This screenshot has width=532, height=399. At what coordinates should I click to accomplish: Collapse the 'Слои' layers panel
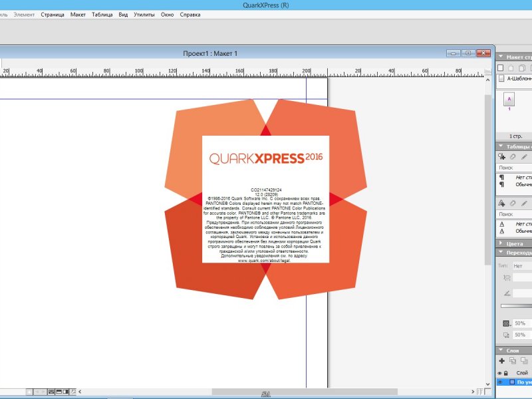(x=501, y=350)
